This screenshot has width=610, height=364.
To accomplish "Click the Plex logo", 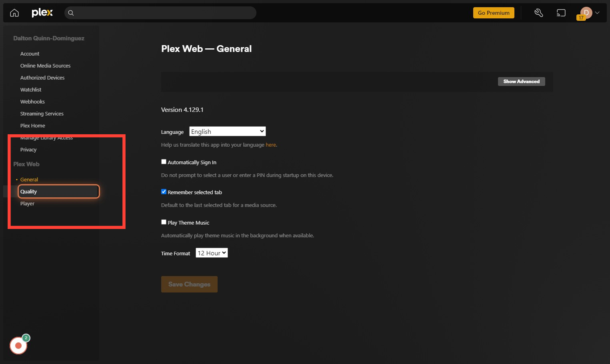I will 42,13.
